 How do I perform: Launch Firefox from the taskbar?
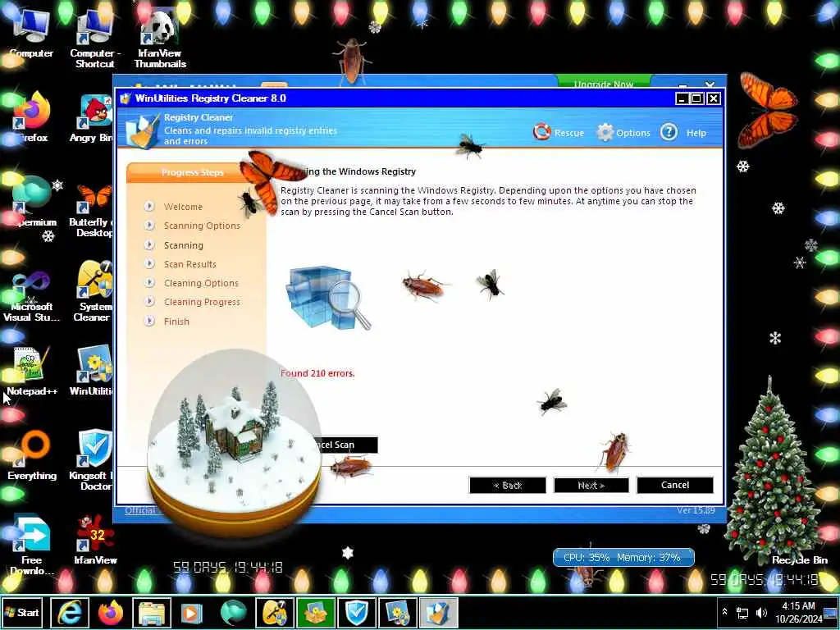pyautogui.click(x=111, y=612)
